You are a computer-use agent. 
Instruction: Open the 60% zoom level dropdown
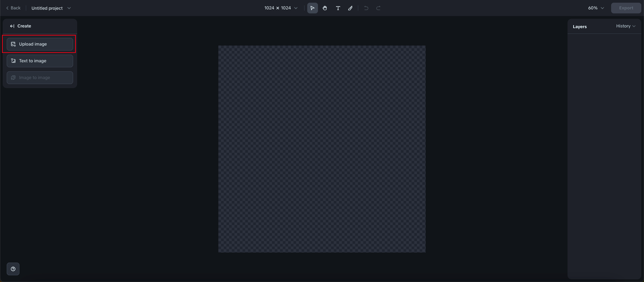tap(596, 8)
